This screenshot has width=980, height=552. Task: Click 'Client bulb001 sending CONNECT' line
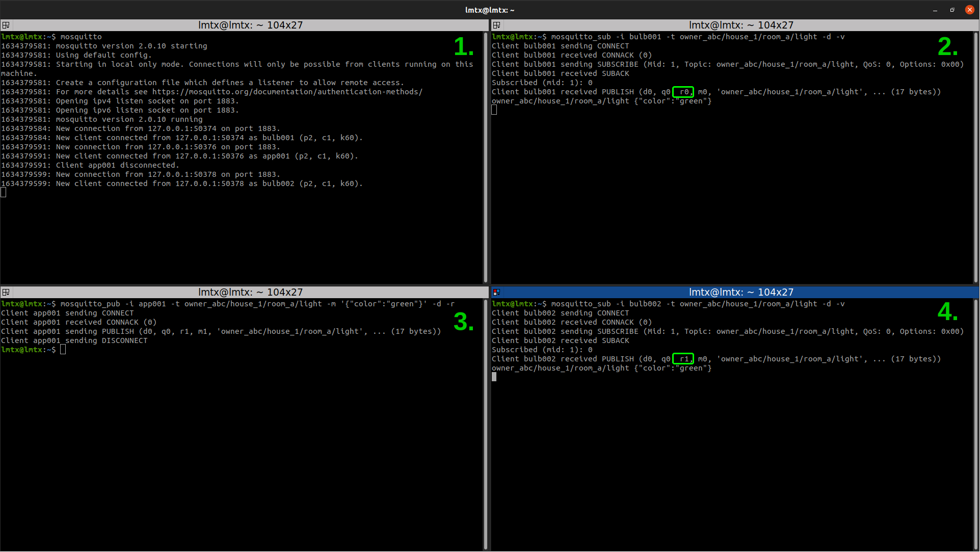(x=561, y=46)
